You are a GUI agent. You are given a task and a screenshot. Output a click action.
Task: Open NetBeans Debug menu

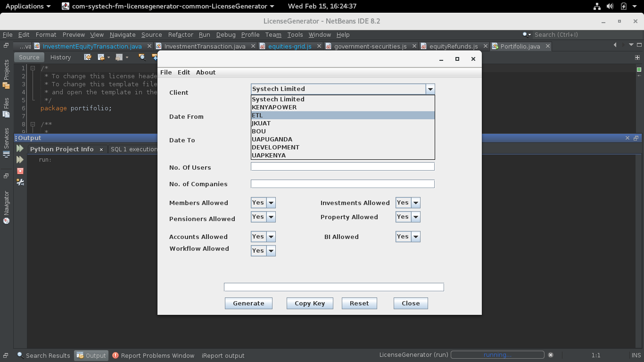[226, 34]
